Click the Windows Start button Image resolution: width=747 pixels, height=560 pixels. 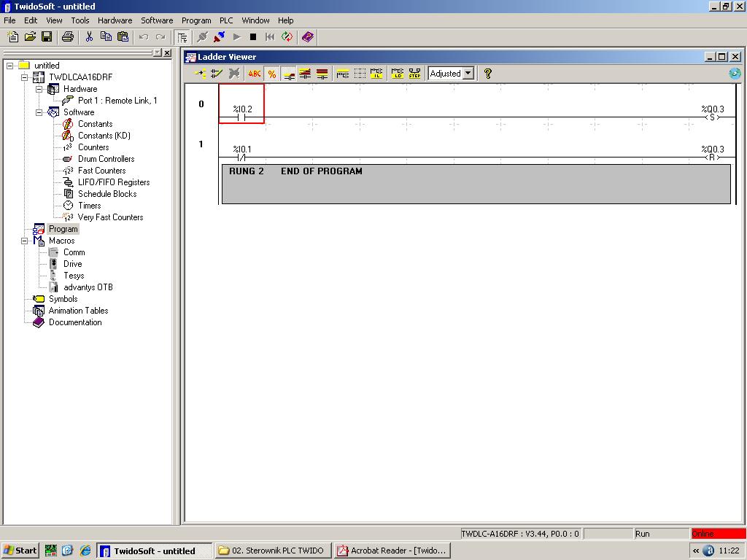point(20,551)
